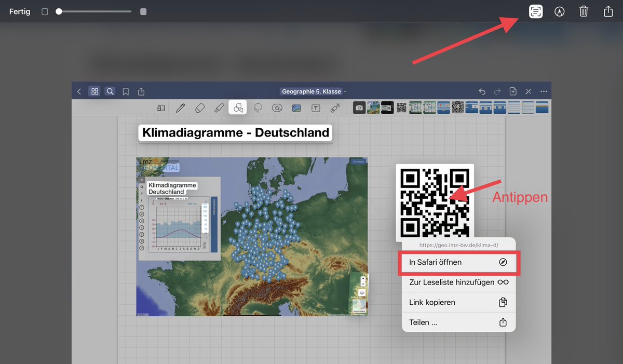Click Anmelden on the map
623x364 pixels.
(x=358, y=161)
